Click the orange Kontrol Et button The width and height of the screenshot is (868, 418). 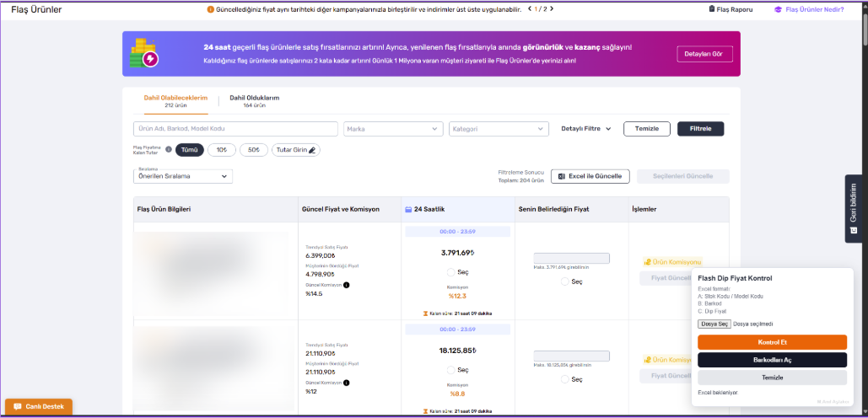pos(772,342)
